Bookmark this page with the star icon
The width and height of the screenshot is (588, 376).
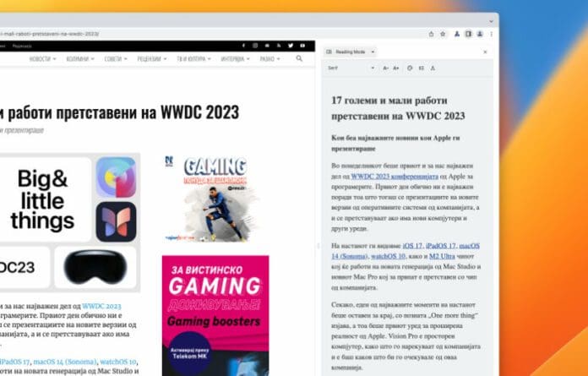tap(443, 34)
